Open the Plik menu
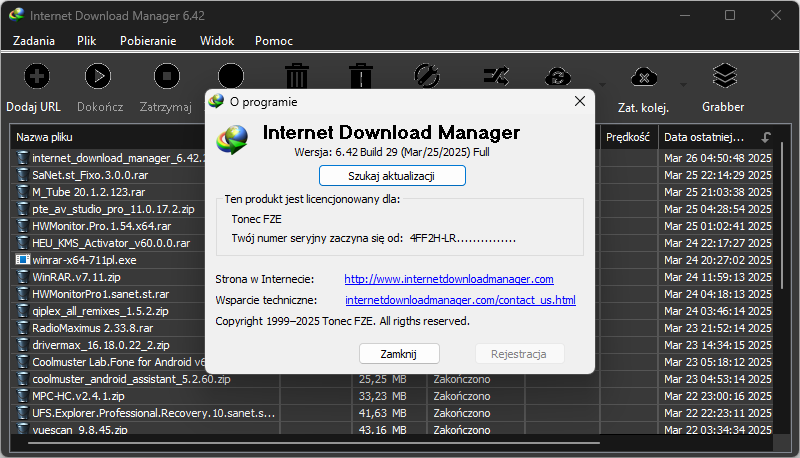 [x=87, y=41]
